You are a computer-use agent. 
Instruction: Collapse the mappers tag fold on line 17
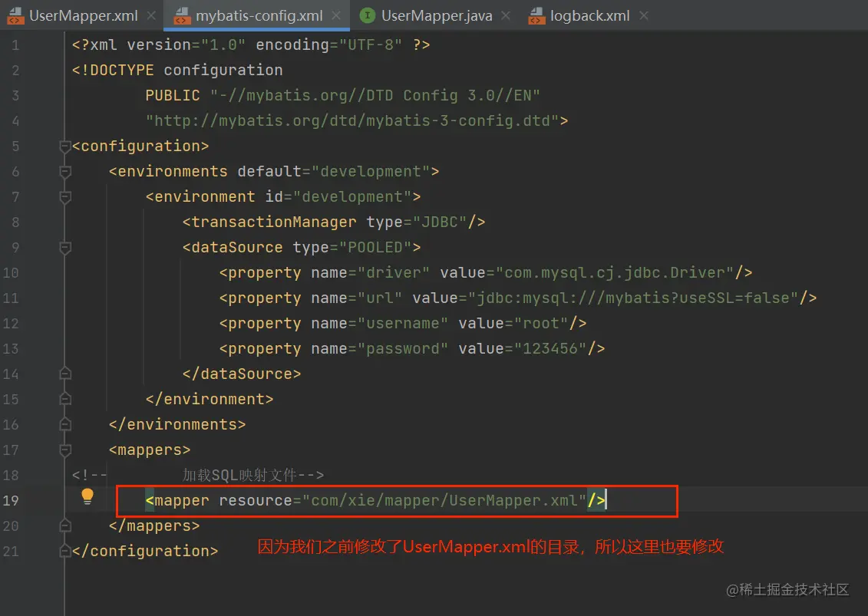(64, 450)
